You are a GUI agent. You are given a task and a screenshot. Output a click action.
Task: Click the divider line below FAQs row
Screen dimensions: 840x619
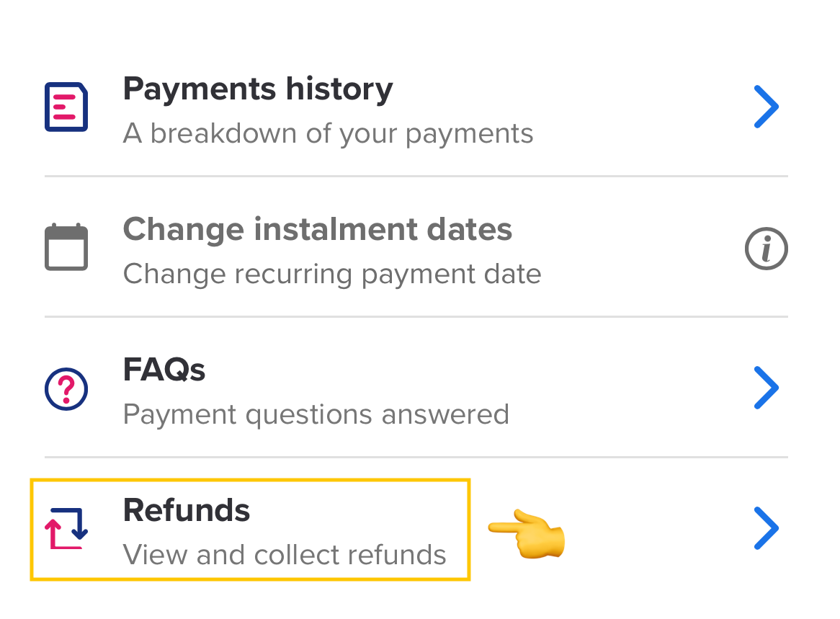point(416,457)
